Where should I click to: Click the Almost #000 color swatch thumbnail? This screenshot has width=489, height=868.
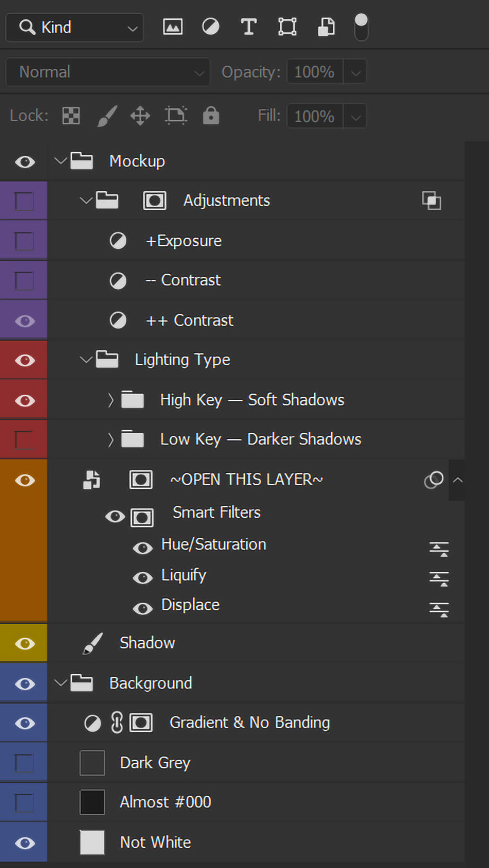tap(92, 802)
